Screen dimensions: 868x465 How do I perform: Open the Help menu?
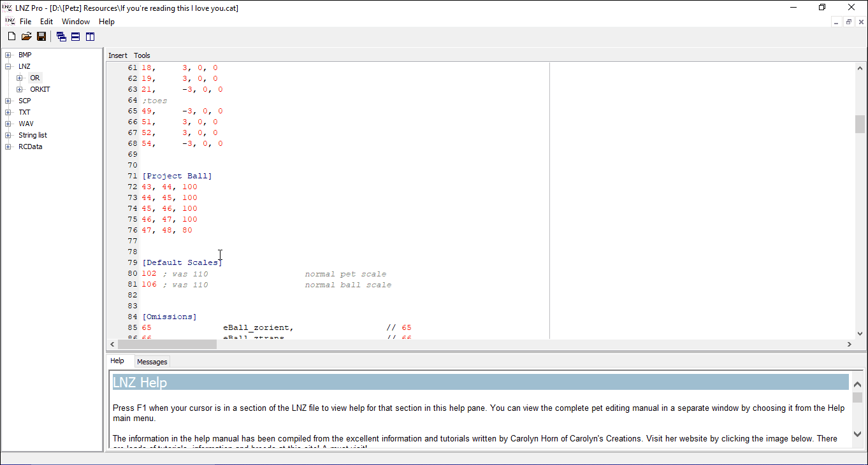pos(106,22)
